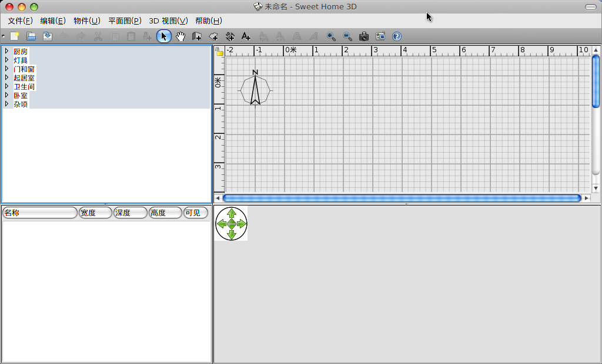The image size is (602, 364).
Task: Click the Cut scissors icon
Action: [98, 36]
